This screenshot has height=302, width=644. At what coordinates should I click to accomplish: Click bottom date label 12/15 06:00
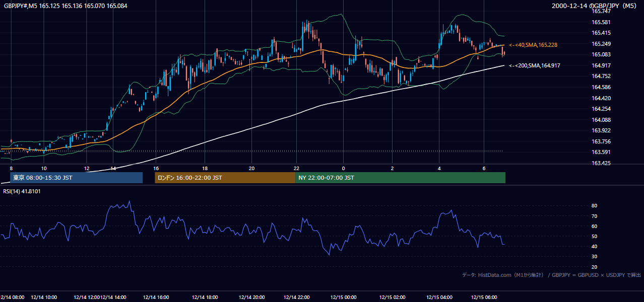tap(484, 297)
